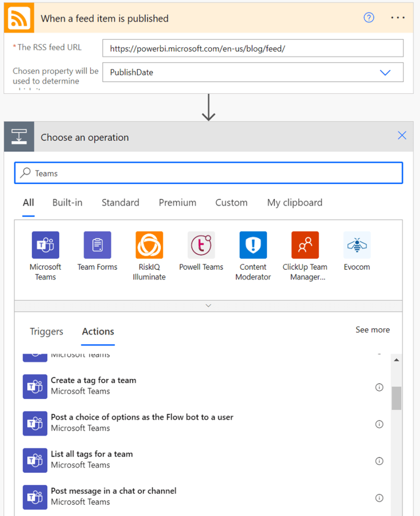Click the RSS feed trigger icon
Image resolution: width=420 pixels, height=516 pixels.
pyautogui.click(x=18, y=18)
